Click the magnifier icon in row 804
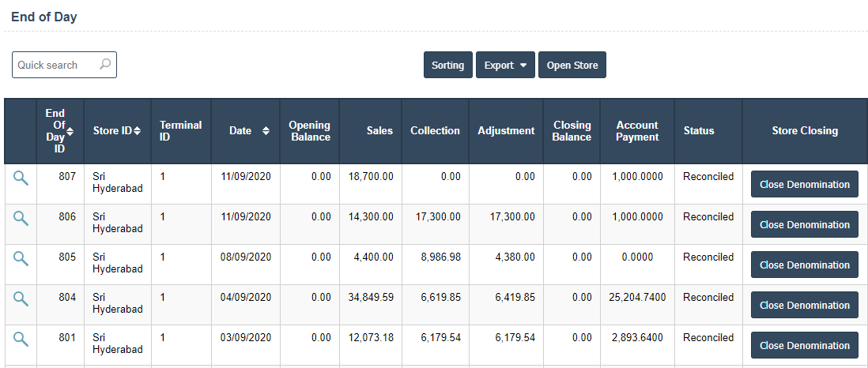The image size is (868, 368). point(21,299)
